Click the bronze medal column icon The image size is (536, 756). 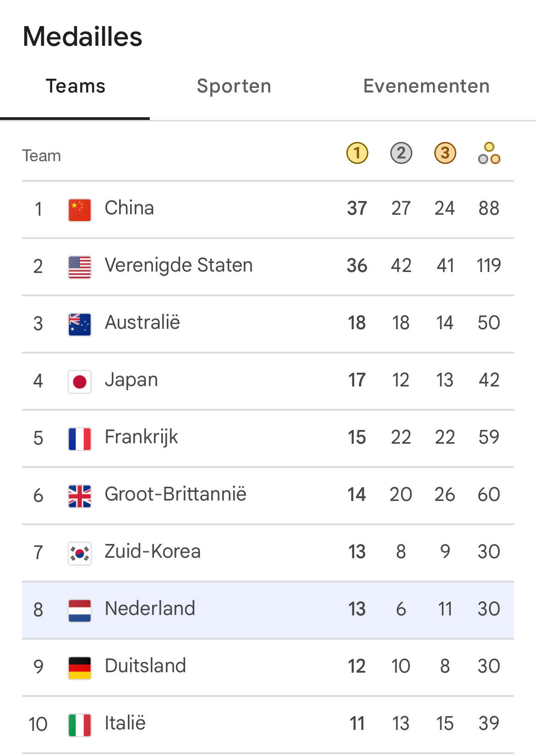point(445,153)
